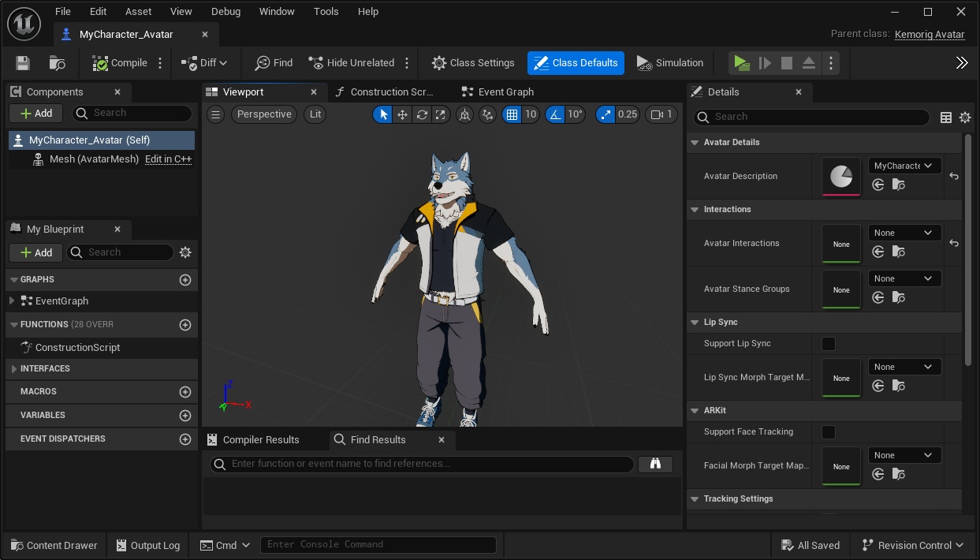The height and width of the screenshot is (560, 980).
Task: Open the Content Drawer
Action: 54,545
